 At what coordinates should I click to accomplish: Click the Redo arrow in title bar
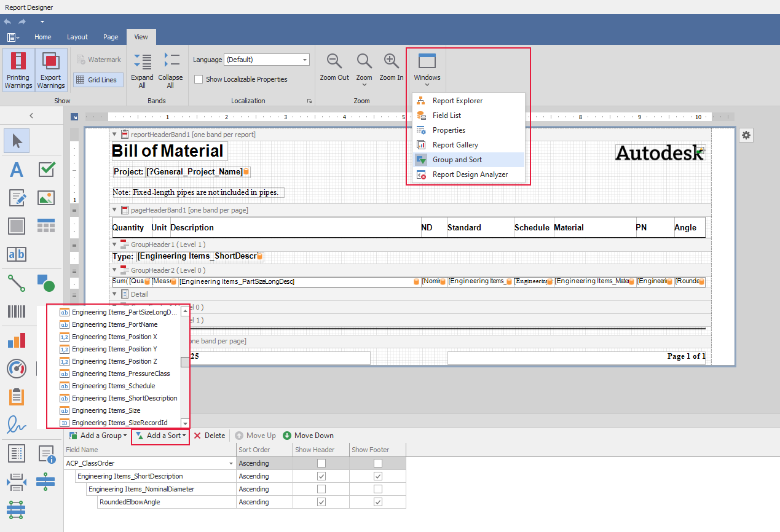22,22
